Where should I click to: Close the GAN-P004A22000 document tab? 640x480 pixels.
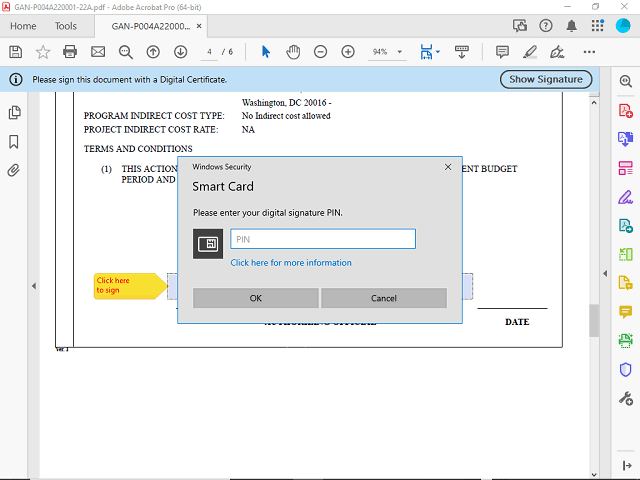click(x=199, y=26)
